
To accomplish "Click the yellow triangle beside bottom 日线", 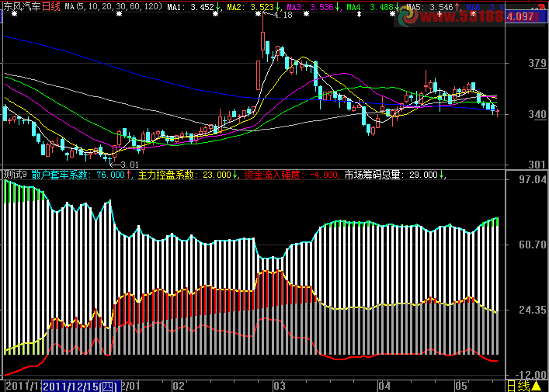I will coord(536,387).
